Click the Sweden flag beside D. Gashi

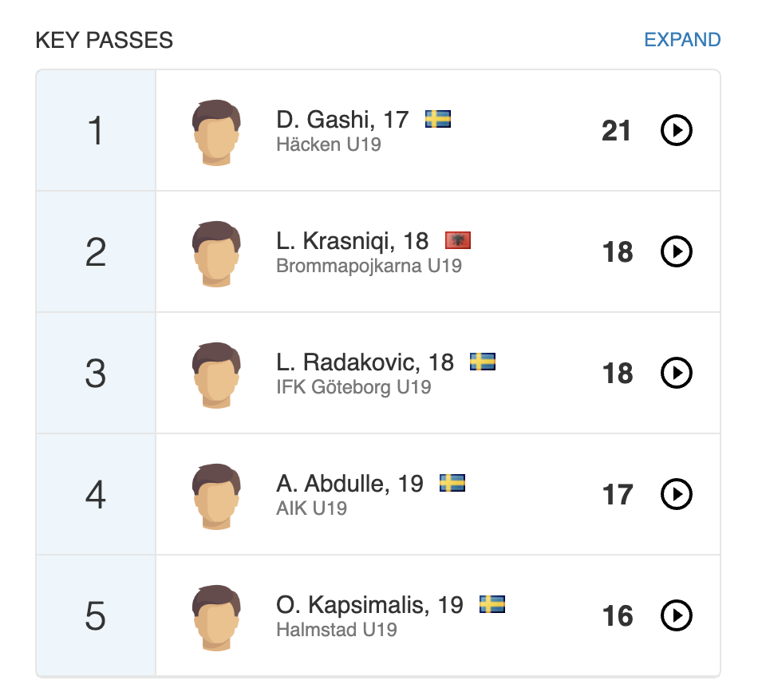(x=438, y=120)
